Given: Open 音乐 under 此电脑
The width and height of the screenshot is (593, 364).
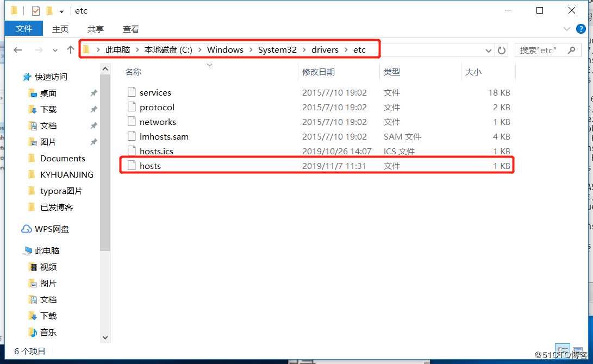Looking at the screenshot, I should tap(48, 332).
